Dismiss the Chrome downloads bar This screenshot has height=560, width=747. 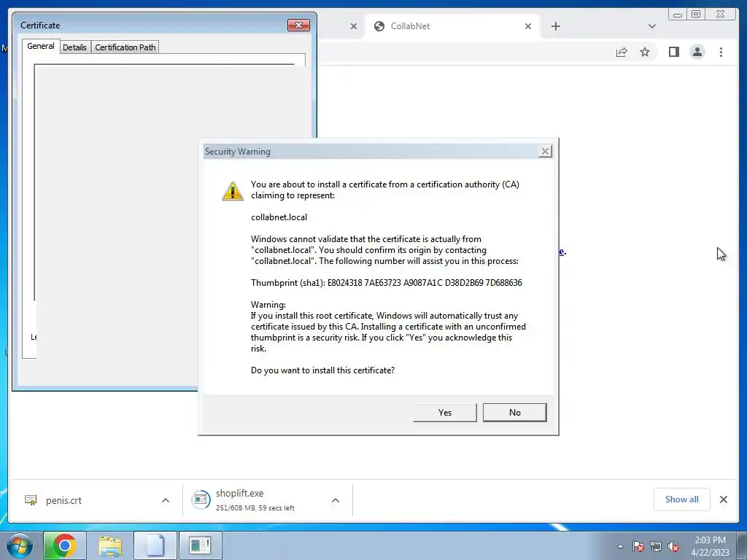pos(724,499)
